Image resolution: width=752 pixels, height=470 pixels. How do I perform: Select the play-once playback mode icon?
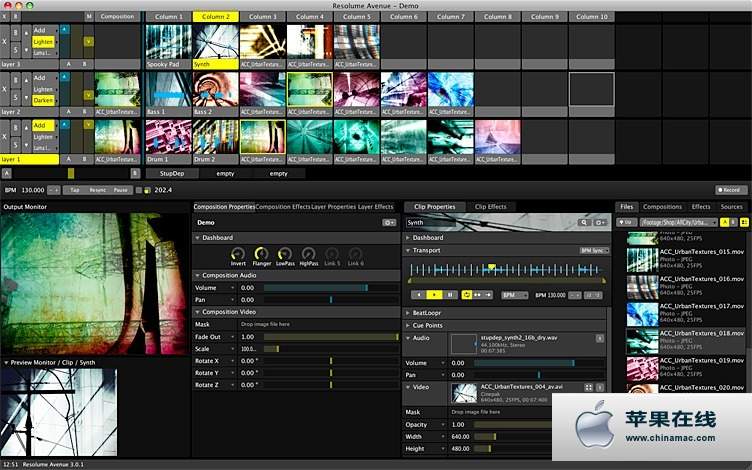click(x=488, y=295)
